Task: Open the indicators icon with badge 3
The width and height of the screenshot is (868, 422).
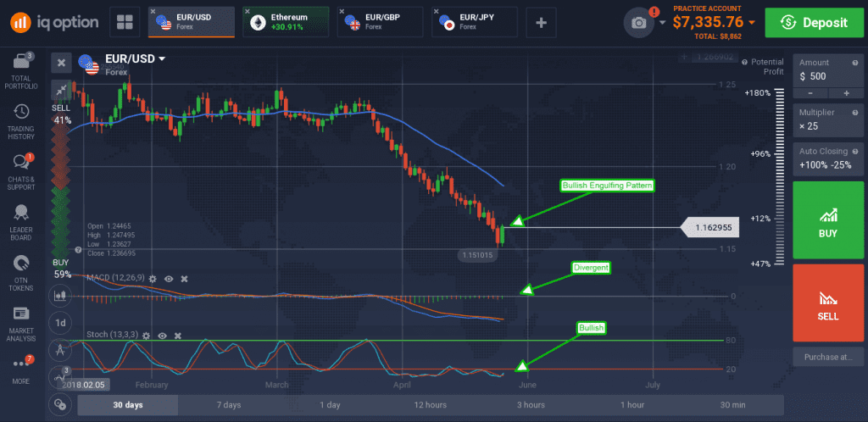Action: (x=60, y=376)
